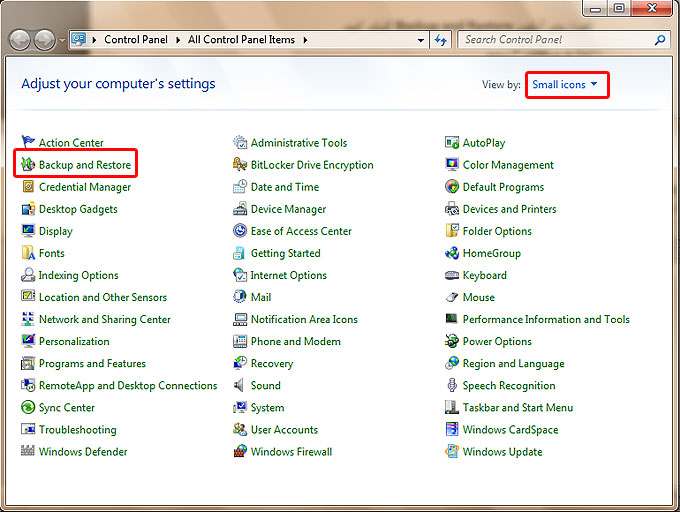
Task: Expand the Control Panel breadcrumb arrow
Action: (180, 40)
